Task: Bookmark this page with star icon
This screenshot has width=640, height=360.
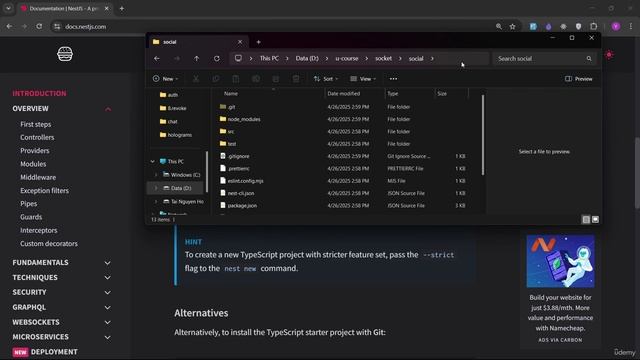Action: [x=512, y=27]
